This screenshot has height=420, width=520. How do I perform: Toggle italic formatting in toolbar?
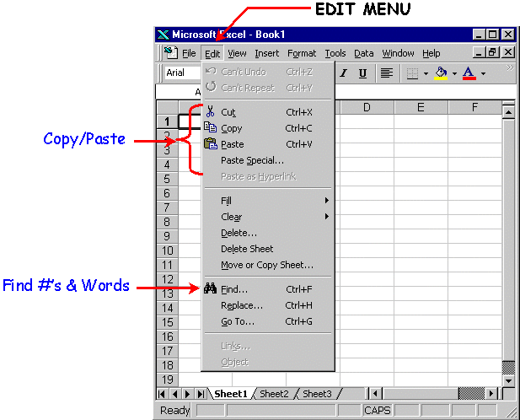[344, 73]
